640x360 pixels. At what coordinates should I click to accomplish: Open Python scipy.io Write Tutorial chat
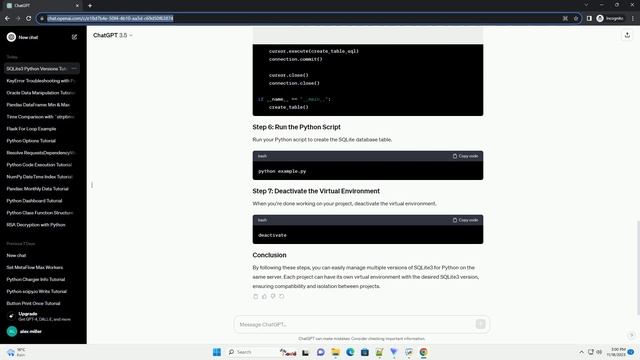click(42, 291)
